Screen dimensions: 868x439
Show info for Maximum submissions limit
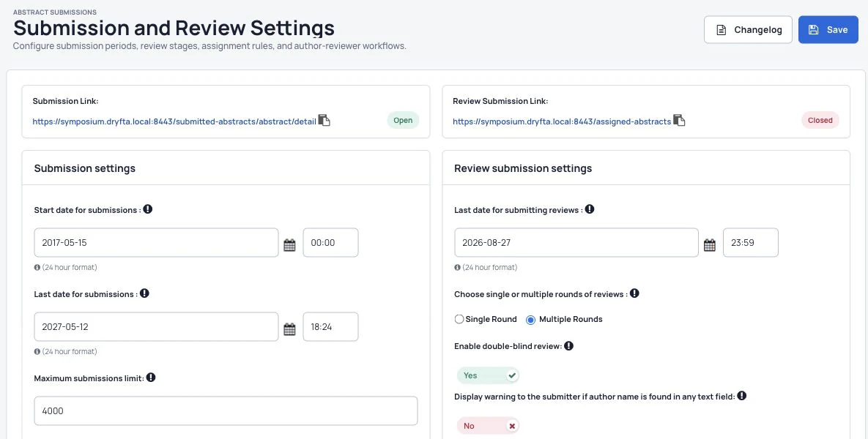coord(151,377)
